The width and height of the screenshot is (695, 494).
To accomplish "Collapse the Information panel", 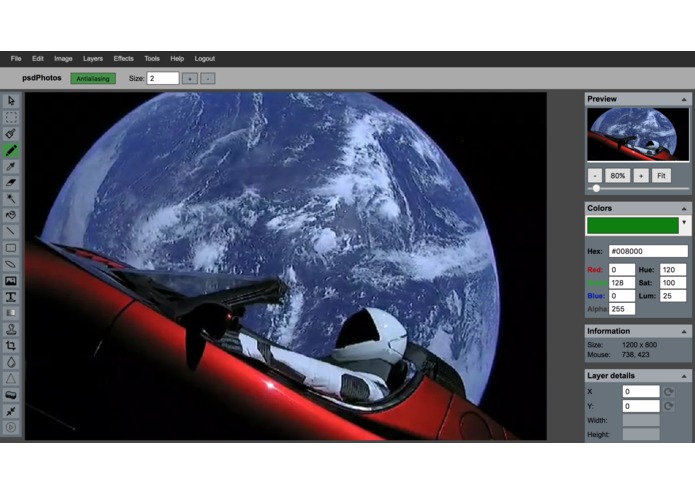I will coord(684,331).
